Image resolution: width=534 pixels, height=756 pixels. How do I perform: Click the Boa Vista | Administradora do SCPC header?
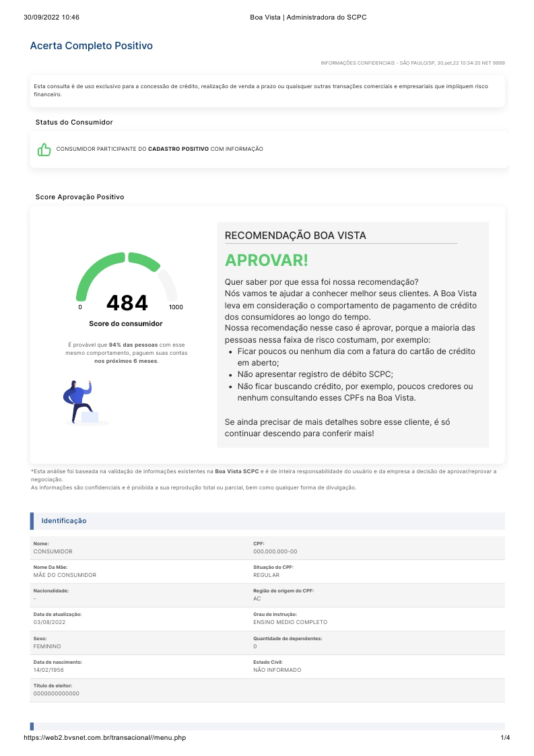pos(308,18)
